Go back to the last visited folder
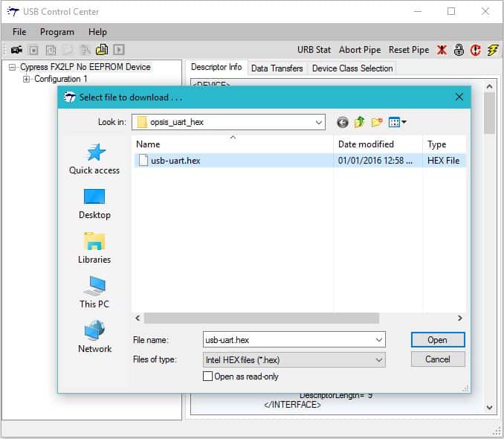Screen dimensions: 504x439 [x=343, y=122]
